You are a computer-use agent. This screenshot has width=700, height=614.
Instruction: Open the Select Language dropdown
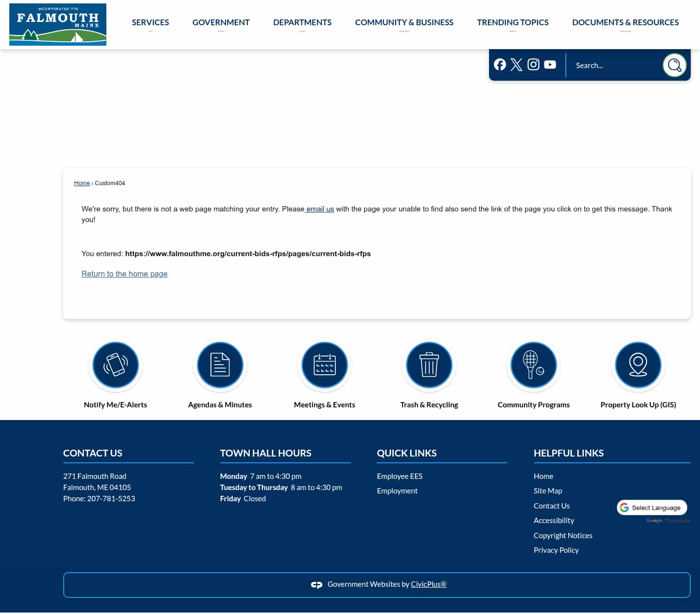[x=652, y=508]
